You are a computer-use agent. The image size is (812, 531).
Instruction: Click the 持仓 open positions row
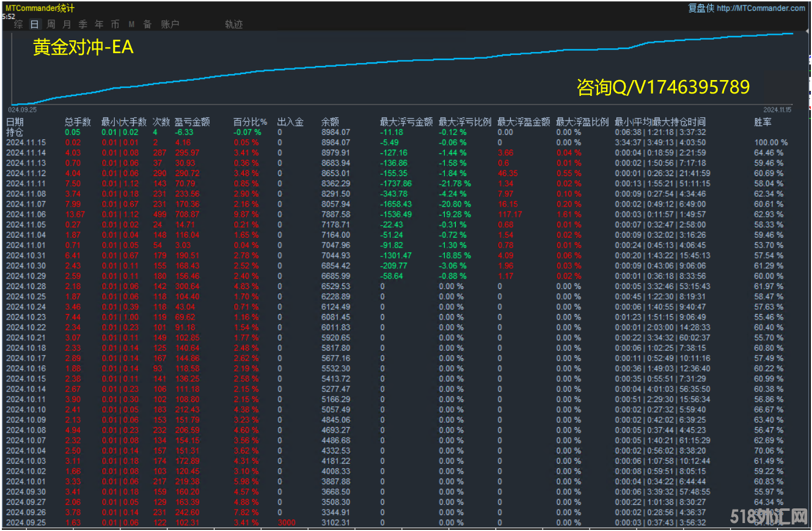click(15, 132)
